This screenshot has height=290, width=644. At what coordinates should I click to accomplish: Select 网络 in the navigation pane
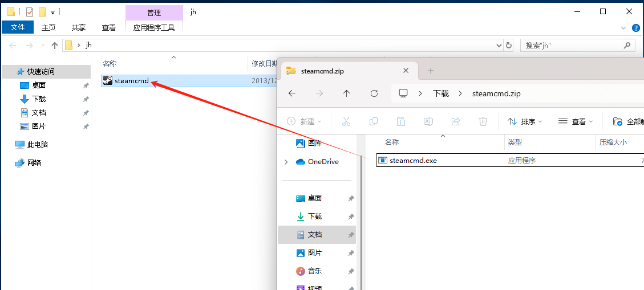34,162
